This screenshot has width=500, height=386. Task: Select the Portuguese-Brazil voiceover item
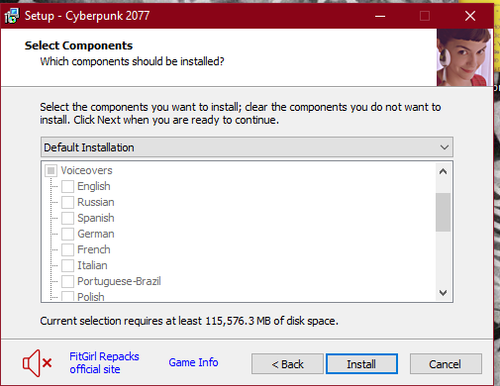[119, 281]
